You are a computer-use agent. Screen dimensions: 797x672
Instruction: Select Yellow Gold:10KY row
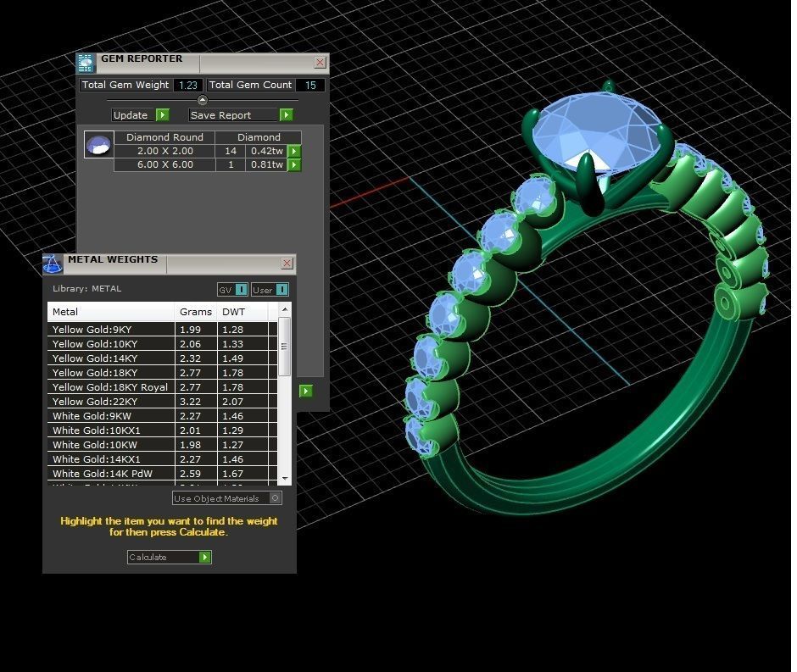tap(162, 344)
